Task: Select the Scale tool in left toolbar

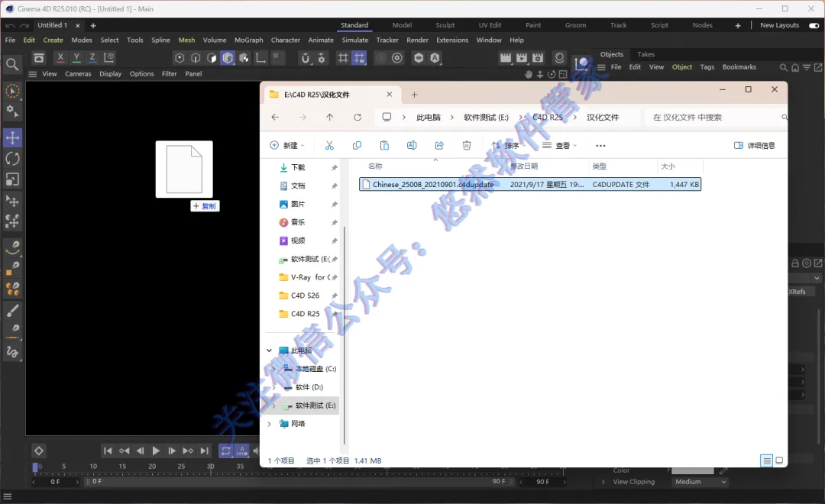Action: point(12,179)
